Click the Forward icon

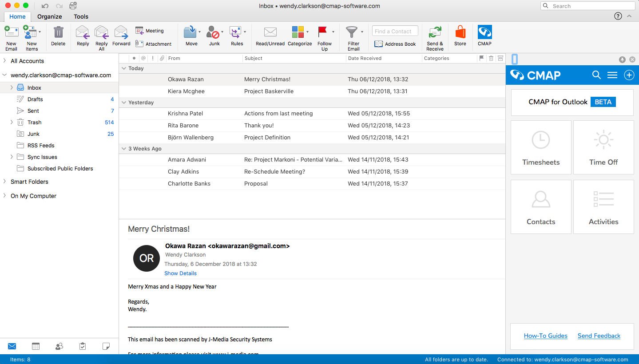tap(121, 32)
